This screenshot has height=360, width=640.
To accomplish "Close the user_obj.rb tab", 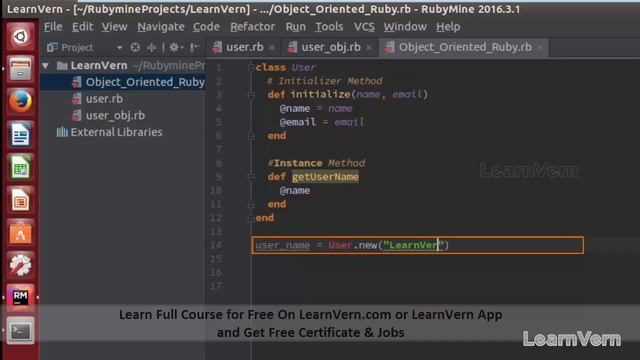I will [369, 48].
